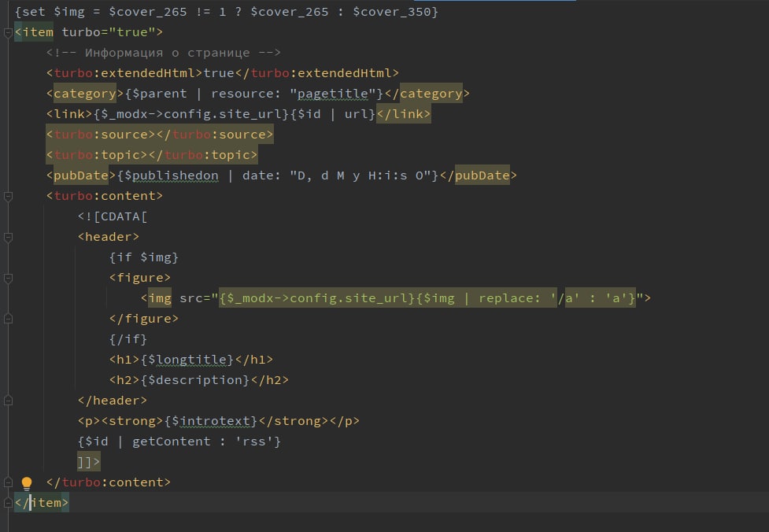Click the 'rss' string argument
The image size is (769, 532).
253,441
